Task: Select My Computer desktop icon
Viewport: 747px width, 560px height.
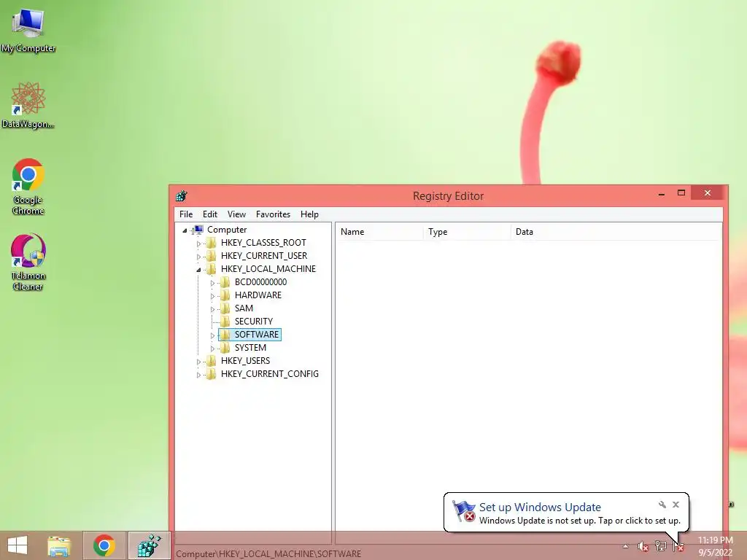Action: coord(28,29)
